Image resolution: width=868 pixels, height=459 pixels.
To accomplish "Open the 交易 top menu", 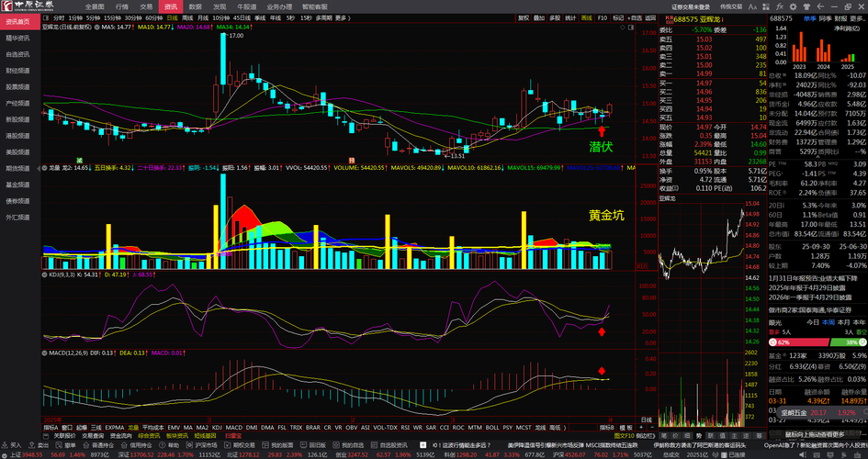I will [146, 6].
